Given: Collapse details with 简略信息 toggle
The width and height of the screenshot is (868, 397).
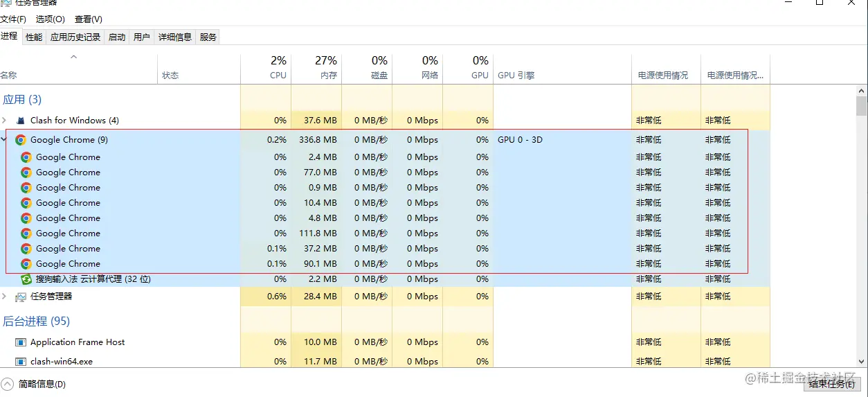Looking at the screenshot, I should [34, 384].
